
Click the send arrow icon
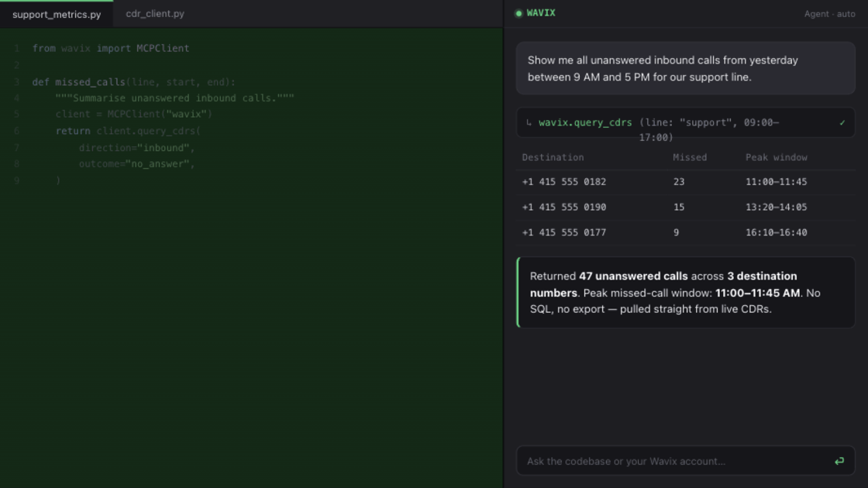click(839, 462)
